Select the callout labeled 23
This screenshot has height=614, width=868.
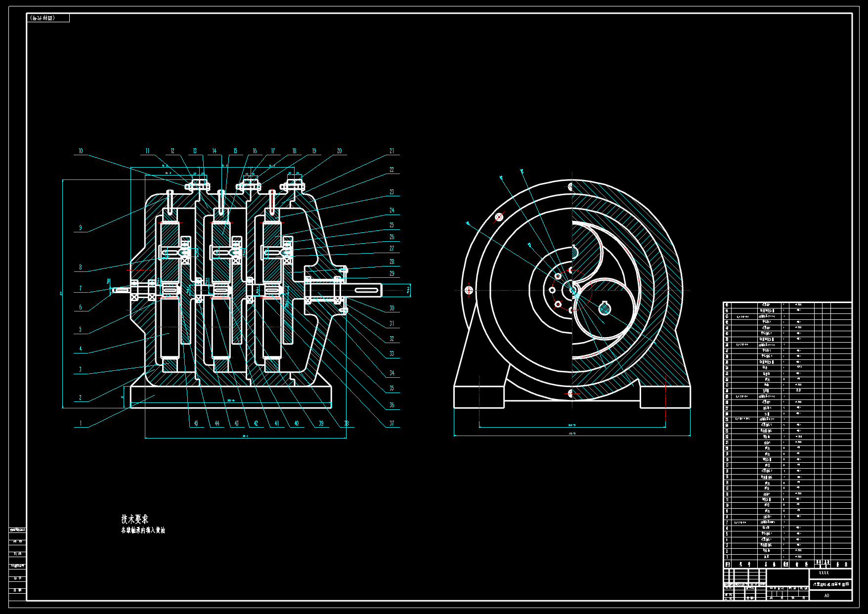392,192
